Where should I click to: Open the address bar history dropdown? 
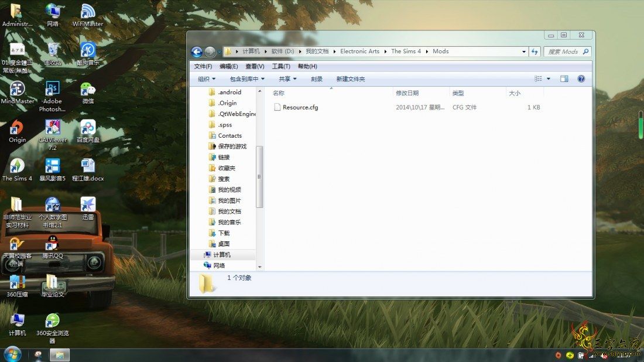[x=523, y=52]
